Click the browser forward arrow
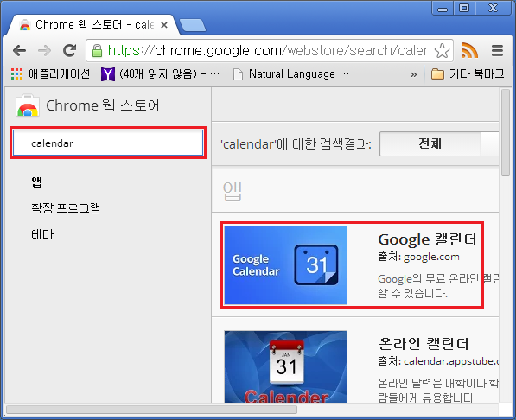 tap(44, 50)
